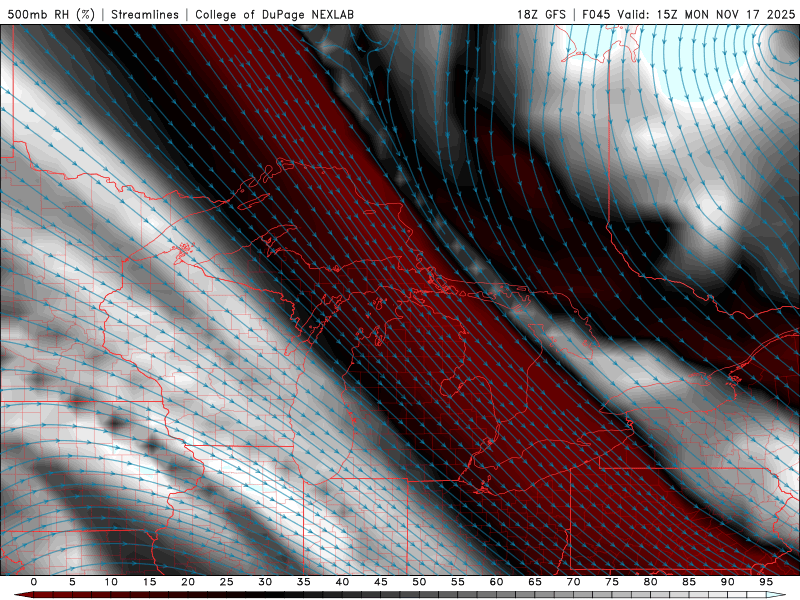Click the "85" colorbar scale label
The width and height of the screenshot is (800, 600).
(x=689, y=582)
